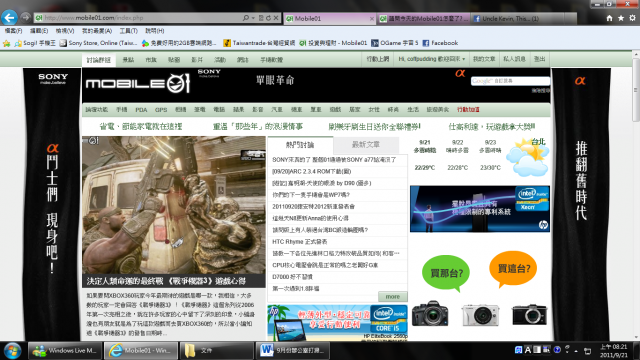Click the Intel Xeon HP banner ad
This screenshot has width=640, height=360.
point(480,209)
